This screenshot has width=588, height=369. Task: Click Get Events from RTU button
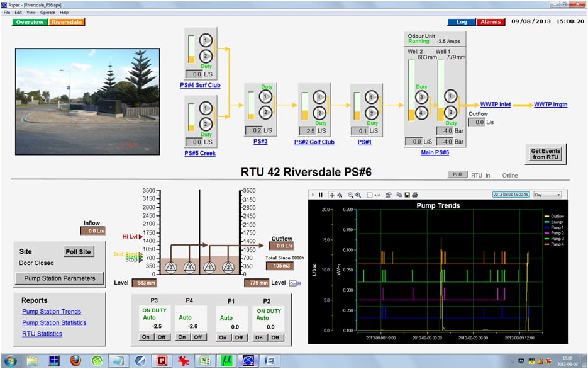click(x=546, y=152)
